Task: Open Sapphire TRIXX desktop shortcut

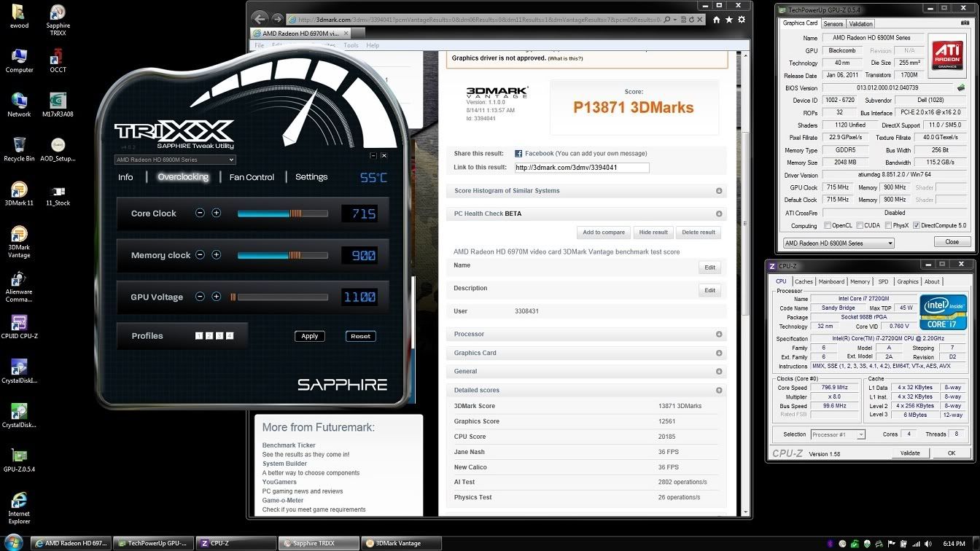Action: [x=58, y=20]
